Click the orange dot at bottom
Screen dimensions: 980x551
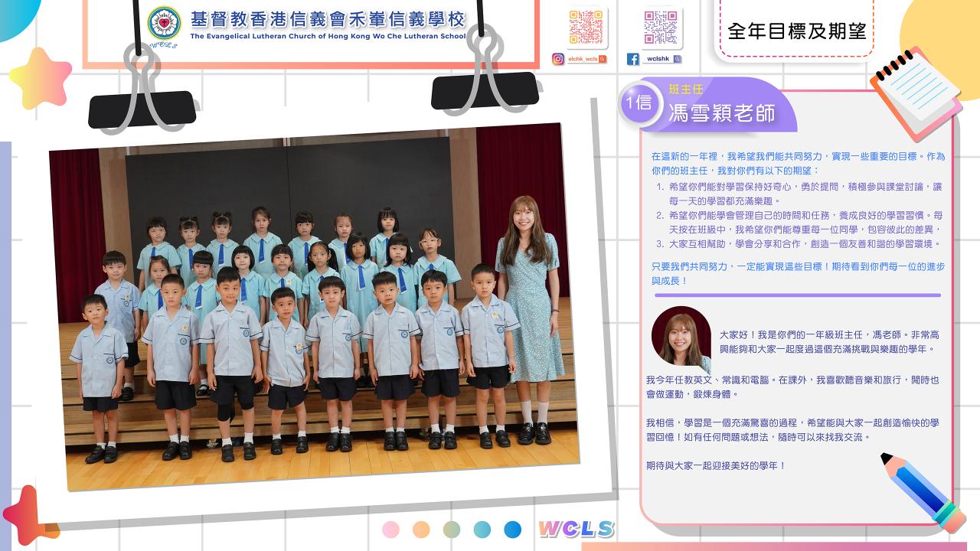[x=421, y=530]
